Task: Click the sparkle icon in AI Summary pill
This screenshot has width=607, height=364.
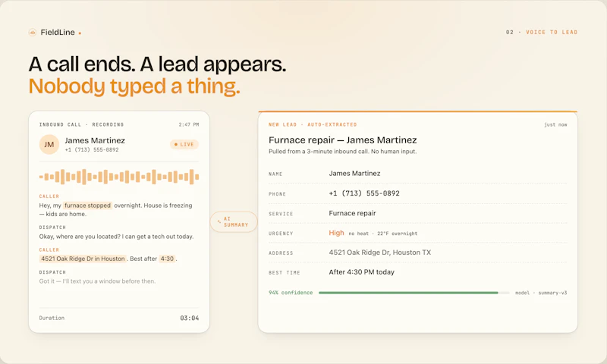Action: click(x=219, y=221)
